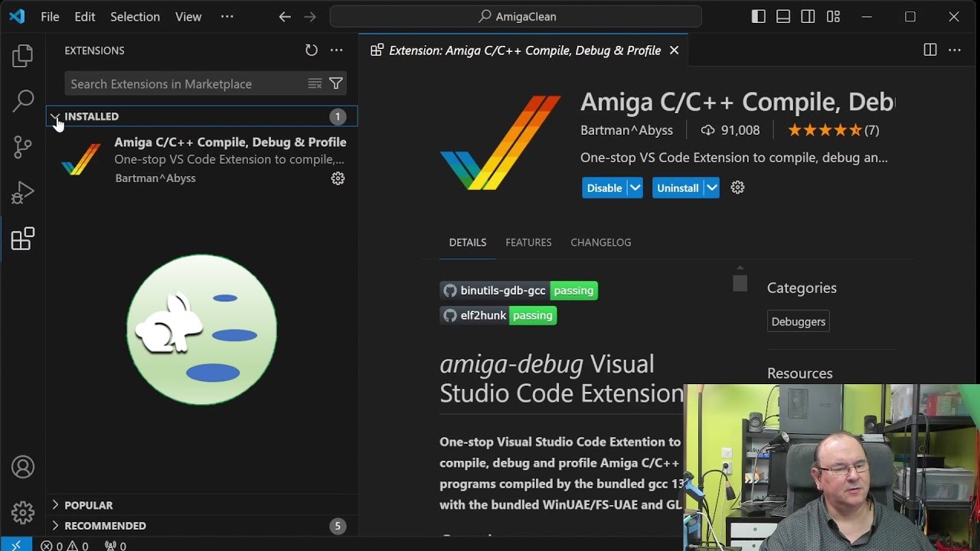
Task: Click the Disable button
Action: coord(604,187)
